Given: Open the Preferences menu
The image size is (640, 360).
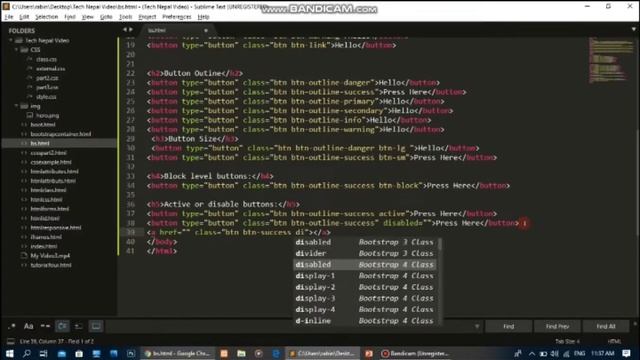Looking at the screenshot, I should click(x=176, y=17).
